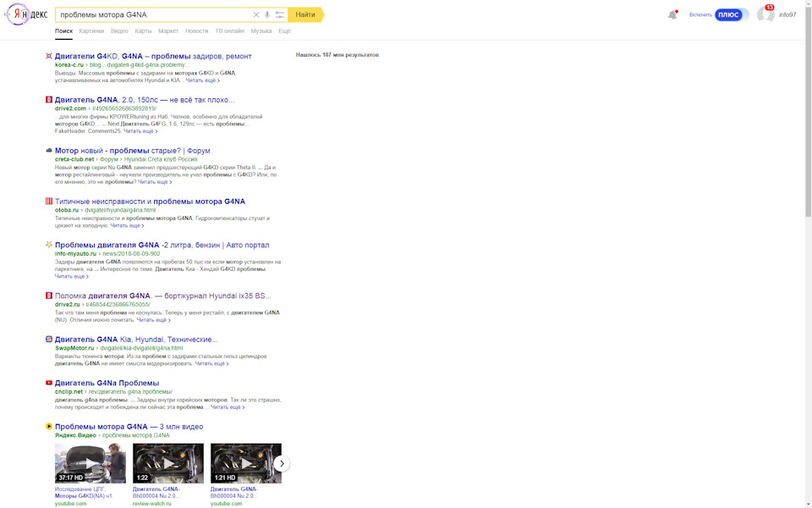Play the 37:17 HD video thumbnail
Screen dimensions: 812x508
tap(91, 463)
